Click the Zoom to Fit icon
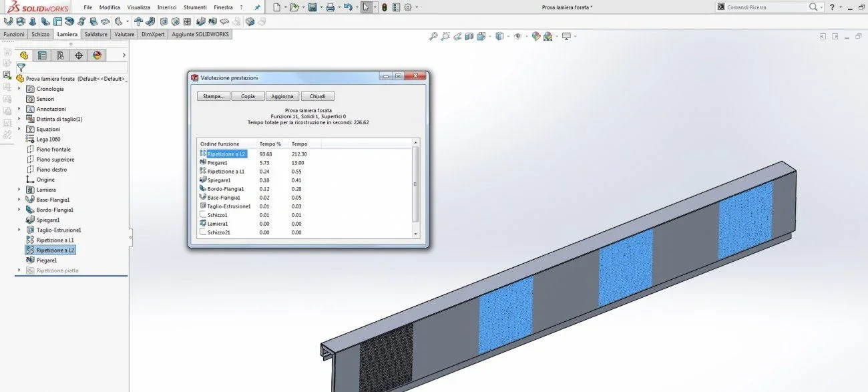Viewport: 868px width, 392px height. (x=433, y=36)
